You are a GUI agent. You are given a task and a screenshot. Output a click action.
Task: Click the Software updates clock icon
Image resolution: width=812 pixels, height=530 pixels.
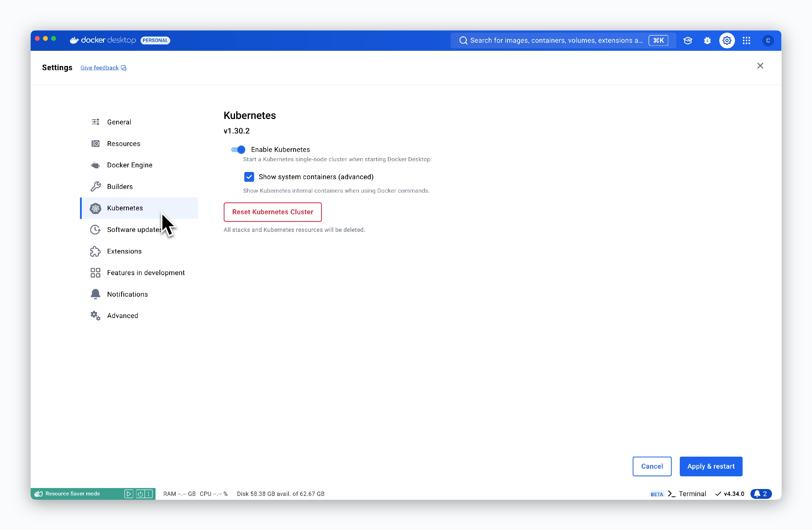coord(95,230)
